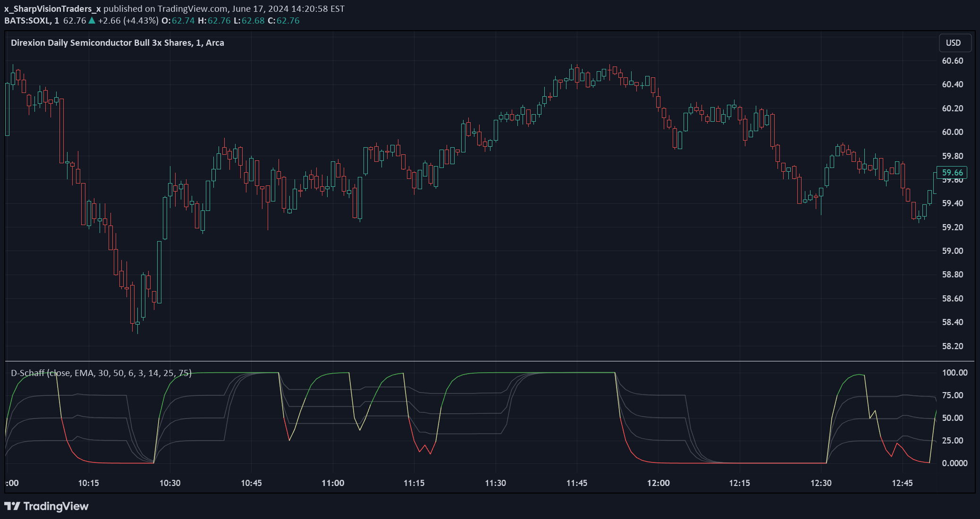This screenshot has height=519, width=980.
Task: Click the 58.40 price scale value
Action: click(x=953, y=322)
